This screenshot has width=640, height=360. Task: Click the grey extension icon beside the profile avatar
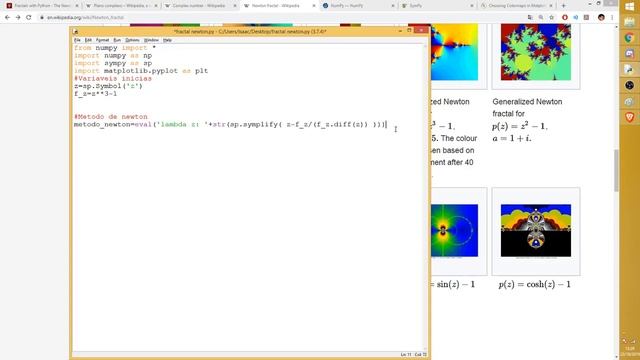(x=586, y=18)
